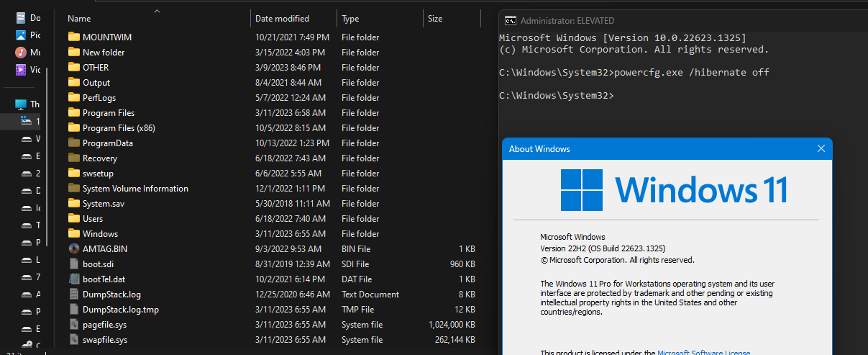Click the System.sav folder icon
This screenshot has height=355, width=868.
(73, 203)
